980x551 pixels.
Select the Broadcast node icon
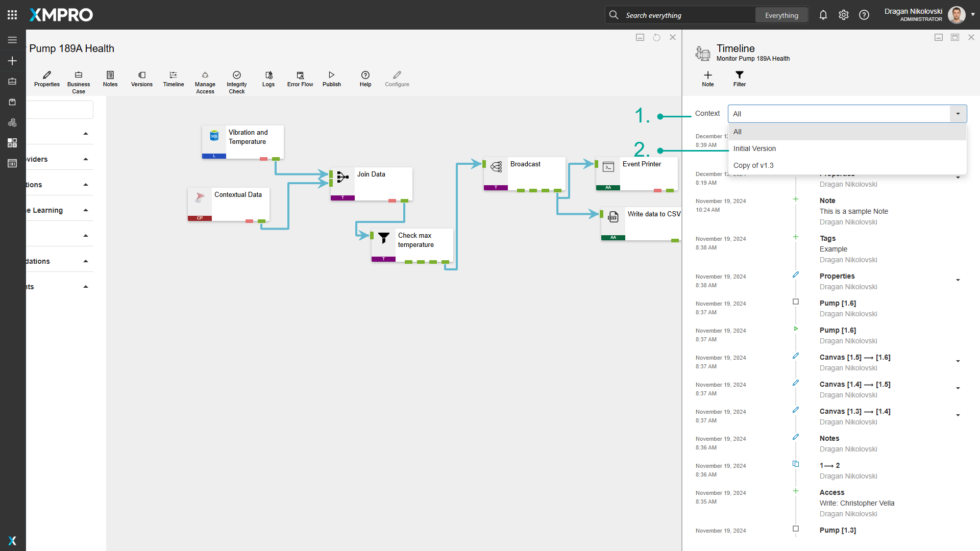496,167
